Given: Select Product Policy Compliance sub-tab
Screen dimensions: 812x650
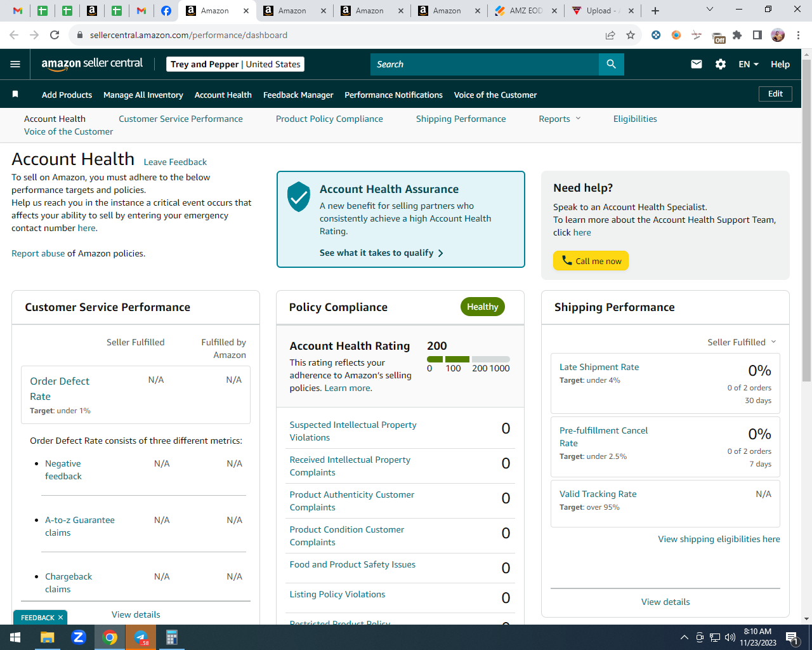Looking at the screenshot, I should point(329,119).
